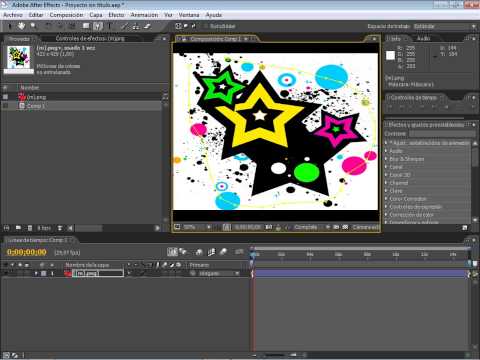Screen dimensions: 480x360
Task: Select the Clone Stamp tool
Action: point(136,26)
